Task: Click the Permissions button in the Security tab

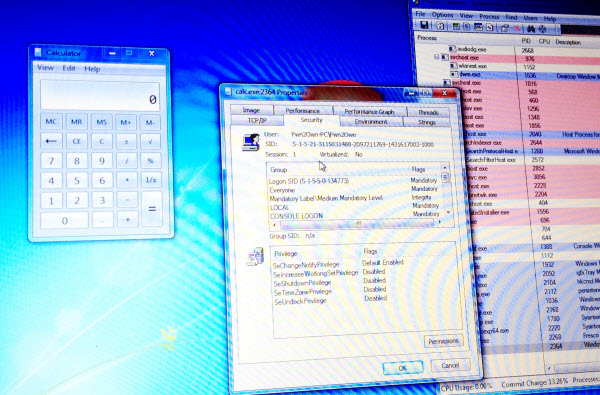Action: 443,341
